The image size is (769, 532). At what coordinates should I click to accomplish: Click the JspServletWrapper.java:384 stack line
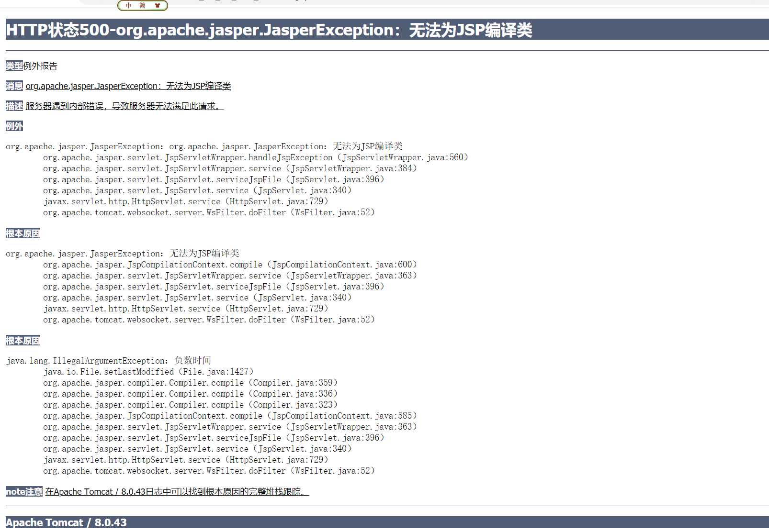click(230, 168)
